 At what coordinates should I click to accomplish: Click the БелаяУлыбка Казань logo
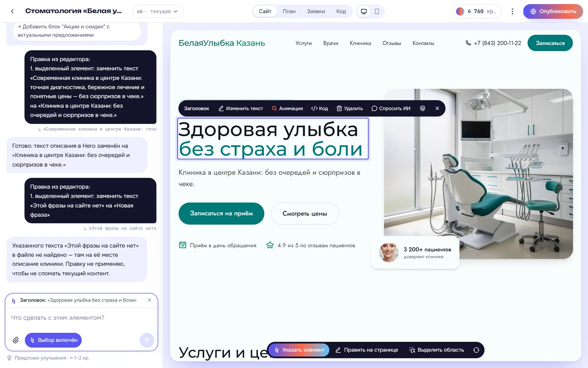[222, 43]
